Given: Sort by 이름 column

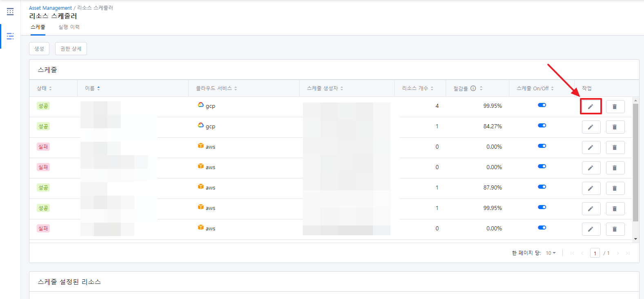Looking at the screenshot, I should click(x=92, y=88).
